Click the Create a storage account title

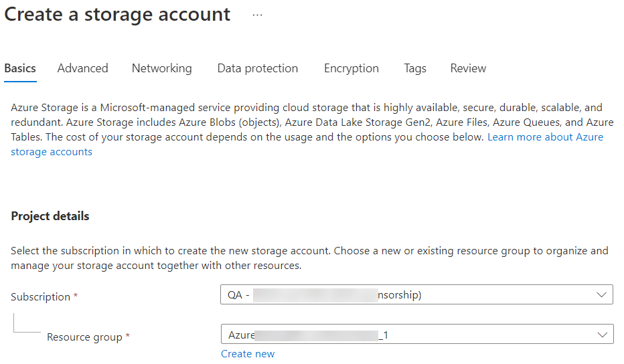click(x=117, y=15)
